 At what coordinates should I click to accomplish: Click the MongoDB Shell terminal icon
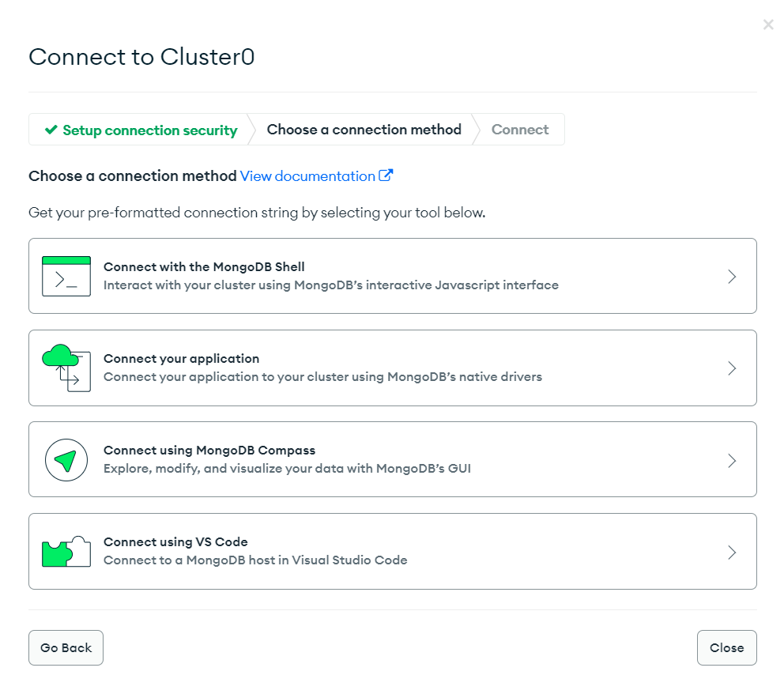point(66,275)
